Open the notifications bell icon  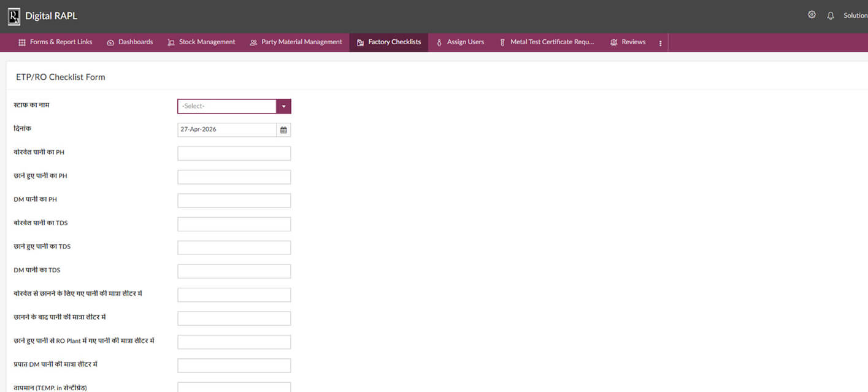coord(831,15)
